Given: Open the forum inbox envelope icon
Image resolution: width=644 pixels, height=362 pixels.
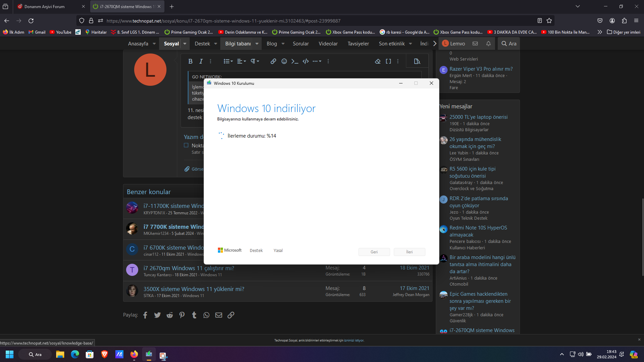Looking at the screenshot, I should 475,43.
